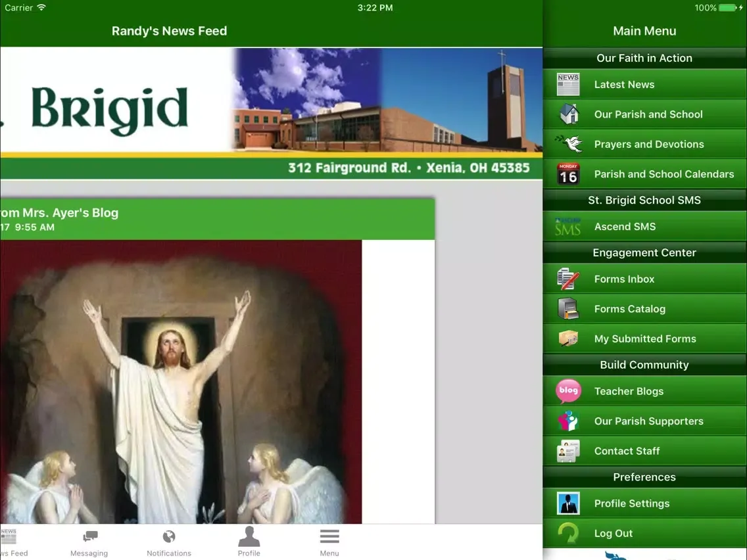Open Profile Settings label
Viewport: 747px width, 560px height.
click(632, 503)
